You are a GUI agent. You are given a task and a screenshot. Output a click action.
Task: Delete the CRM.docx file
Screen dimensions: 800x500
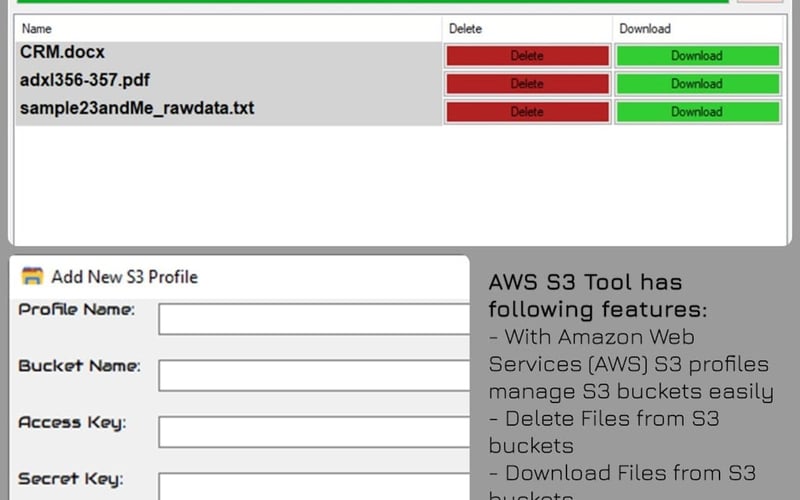pyautogui.click(x=528, y=56)
